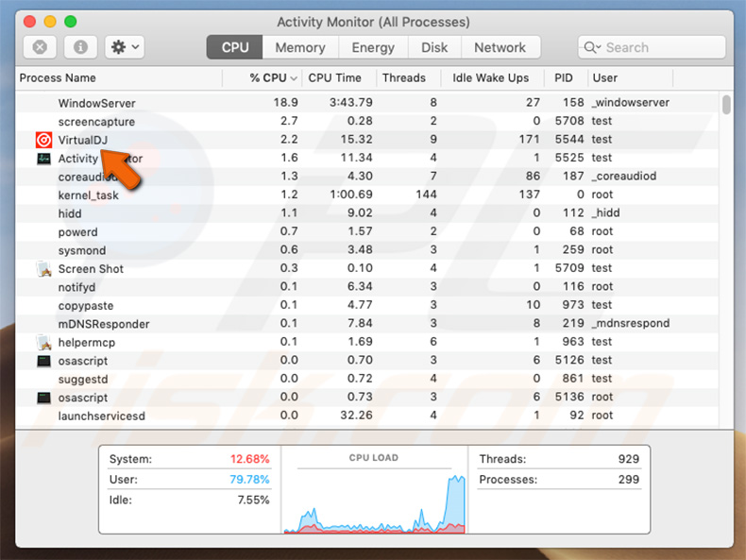Select the VirtualDJ red icon
This screenshot has width=746, height=560.
point(43,140)
